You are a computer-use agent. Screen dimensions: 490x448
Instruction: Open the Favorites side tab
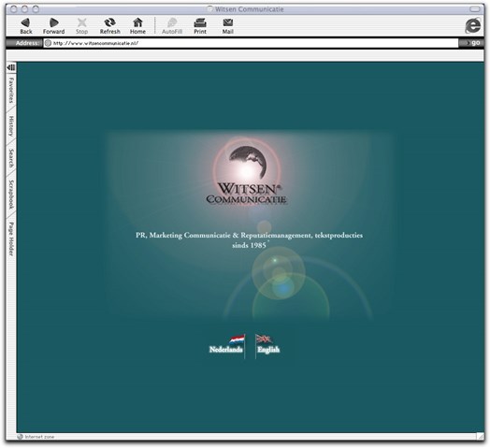click(11, 90)
